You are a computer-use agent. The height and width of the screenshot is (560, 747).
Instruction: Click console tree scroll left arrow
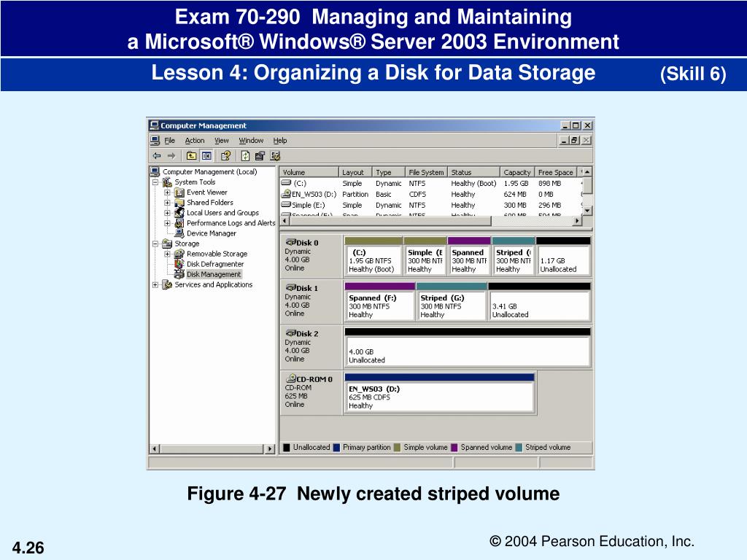[x=155, y=449]
